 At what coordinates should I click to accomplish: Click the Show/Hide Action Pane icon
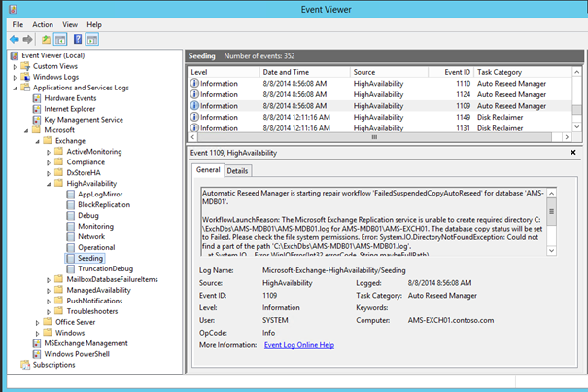tap(93, 39)
